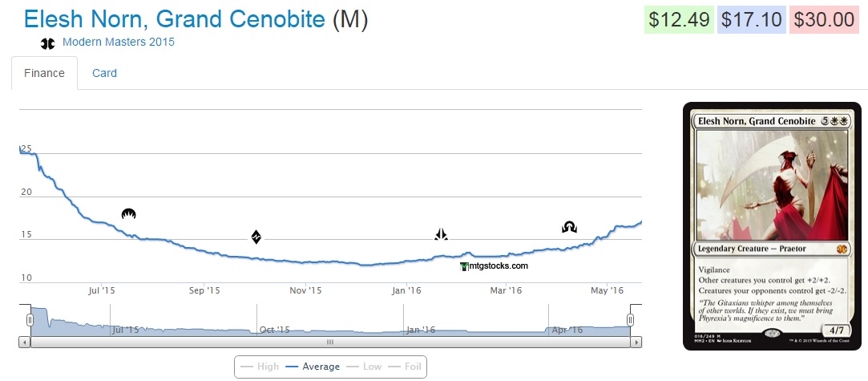Open the Modern Masters 2015 set link
The width and height of the screenshot is (868, 381).
tap(119, 42)
